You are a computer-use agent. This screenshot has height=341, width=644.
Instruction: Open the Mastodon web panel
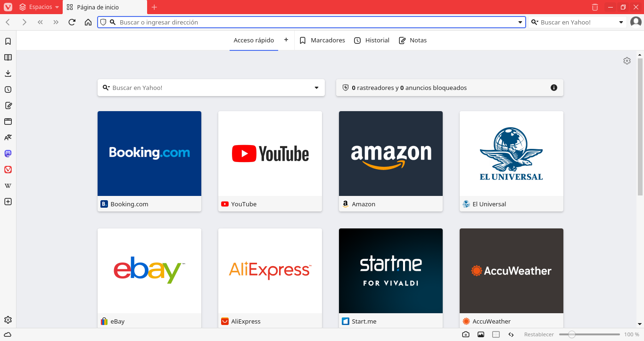[x=8, y=154]
